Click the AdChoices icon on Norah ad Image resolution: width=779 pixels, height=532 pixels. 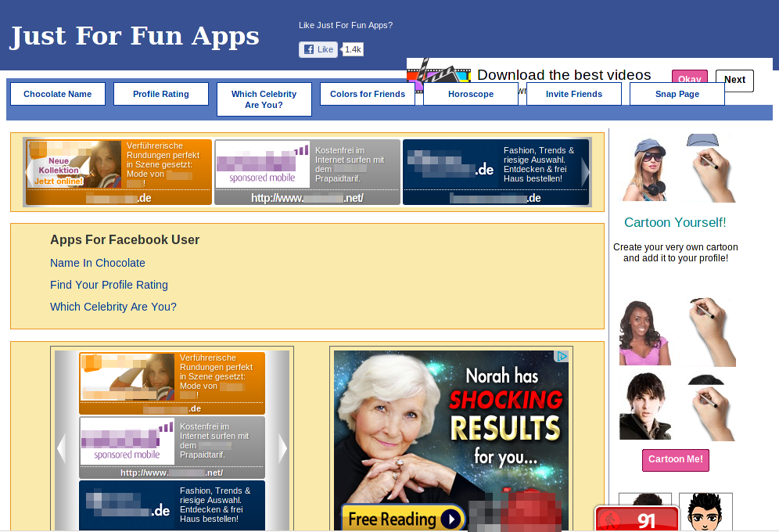[562, 357]
